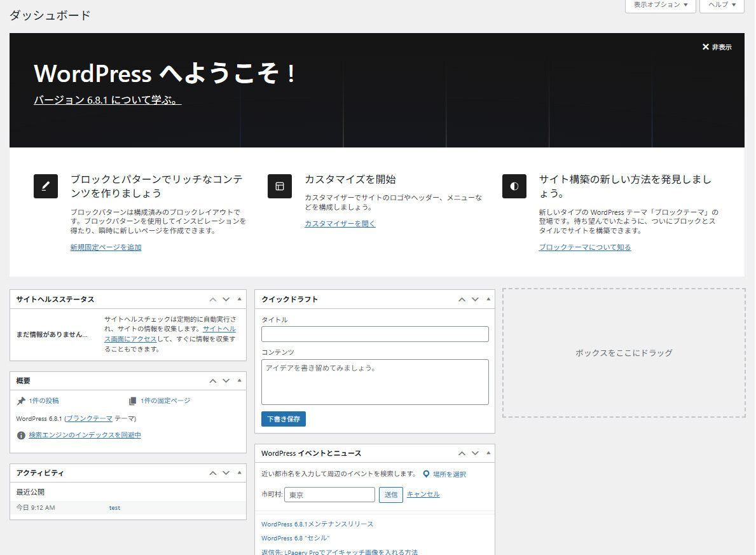Collapse the クイックドラフト panel
The image size is (756, 555).
coord(488,299)
